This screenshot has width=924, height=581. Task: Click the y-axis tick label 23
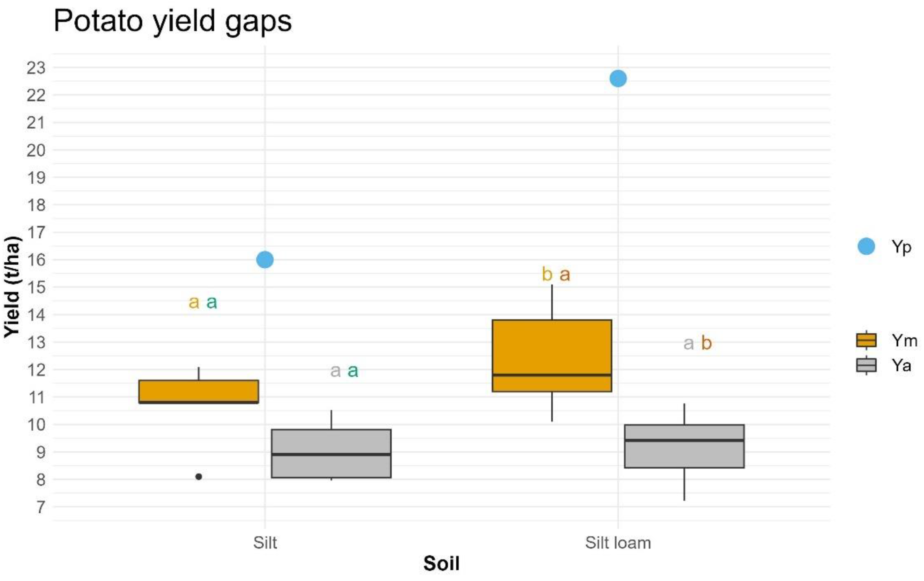pyautogui.click(x=36, y=68)
